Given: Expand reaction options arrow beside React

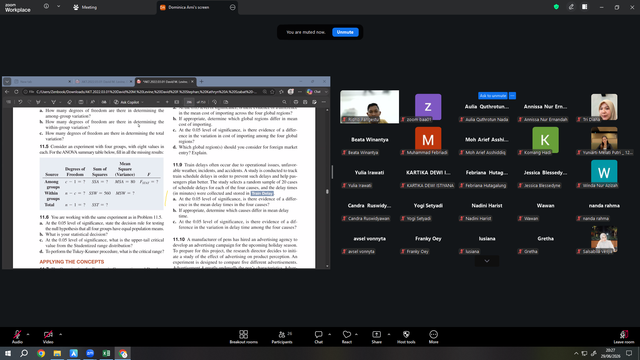Looking at the screenshot, I should pyautogui.click(x=356, y=334).
